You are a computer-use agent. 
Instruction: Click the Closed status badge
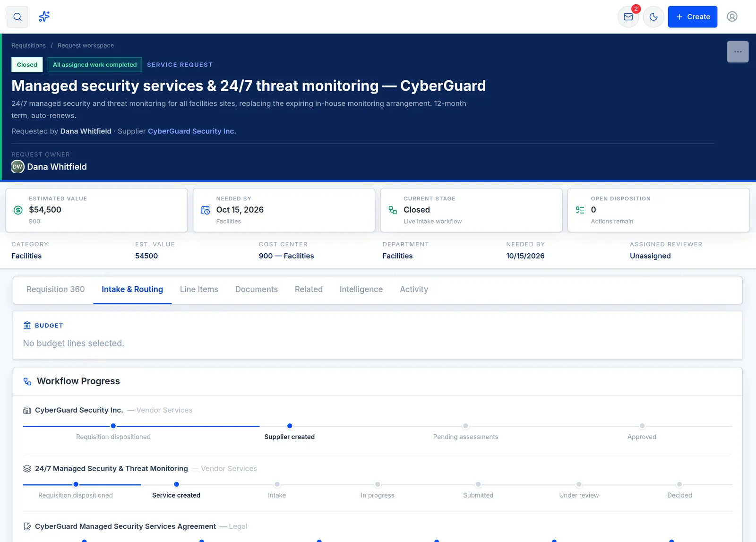point(27,65)
